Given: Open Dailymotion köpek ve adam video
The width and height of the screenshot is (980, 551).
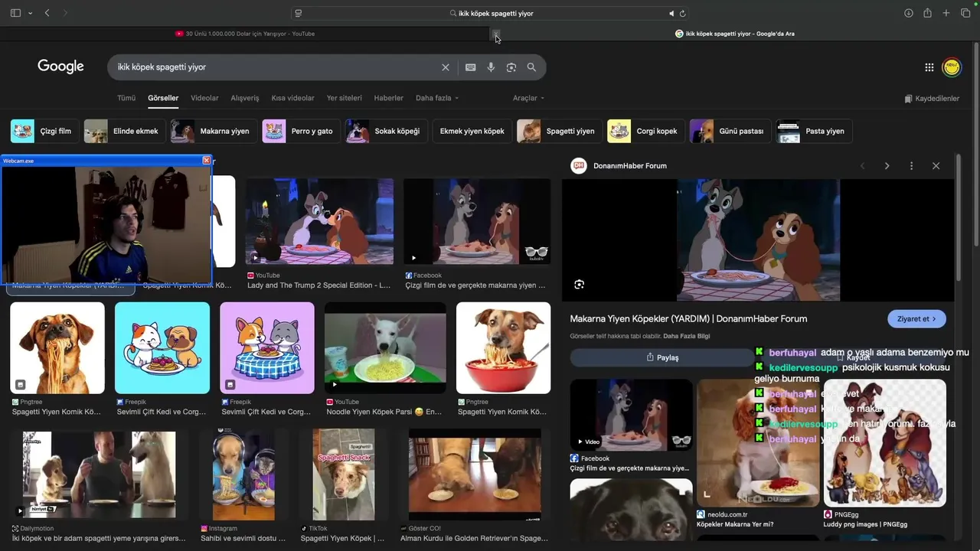Looking at the screenshot, I should [x=99, y=474].
